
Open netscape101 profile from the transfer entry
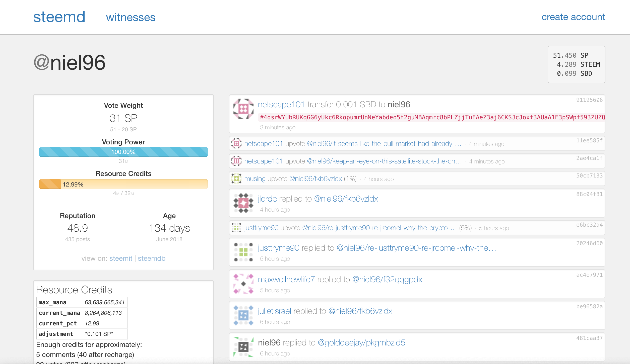[281, 104]
